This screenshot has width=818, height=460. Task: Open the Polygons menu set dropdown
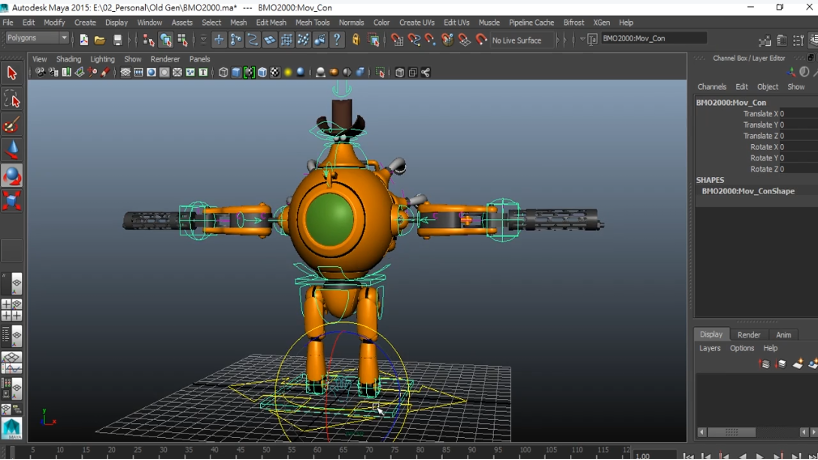click(x=37, y=39)
